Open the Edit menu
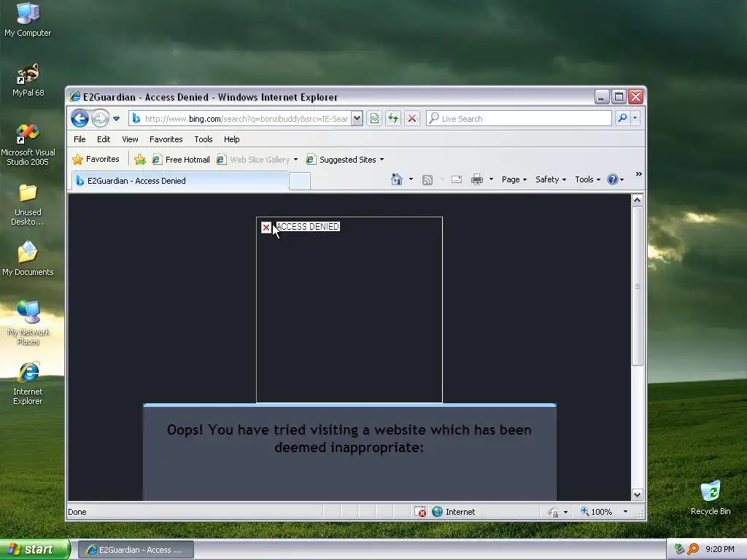Image resolution: width=747 pixels, height=560 pixels. 104,139
